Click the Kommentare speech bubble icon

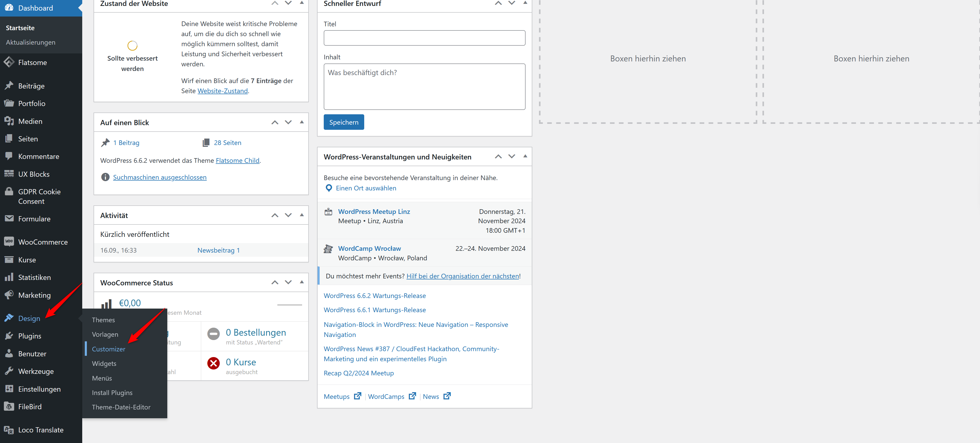(9, 156)
